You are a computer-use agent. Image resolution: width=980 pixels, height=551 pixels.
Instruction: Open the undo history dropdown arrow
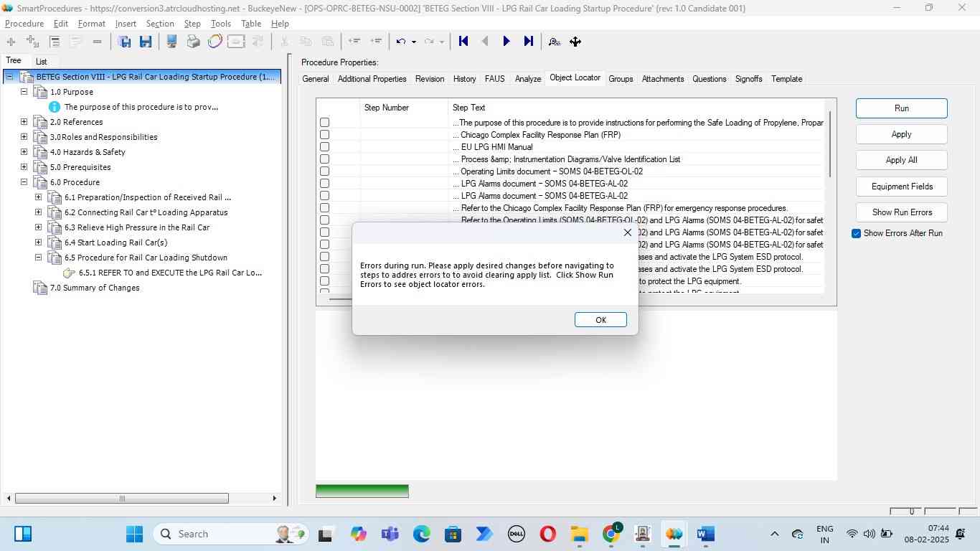(414, 42)
